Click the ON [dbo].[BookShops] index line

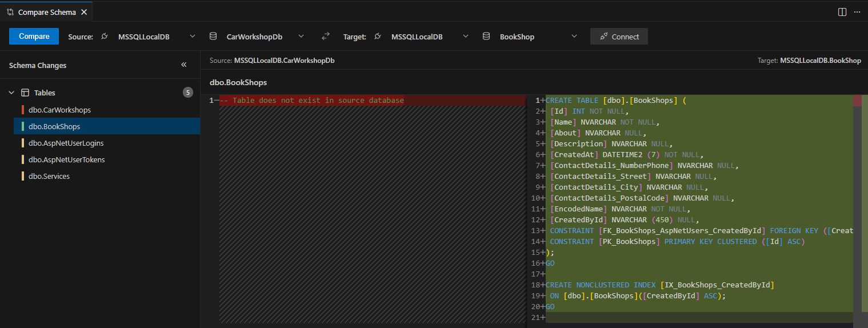638,296
